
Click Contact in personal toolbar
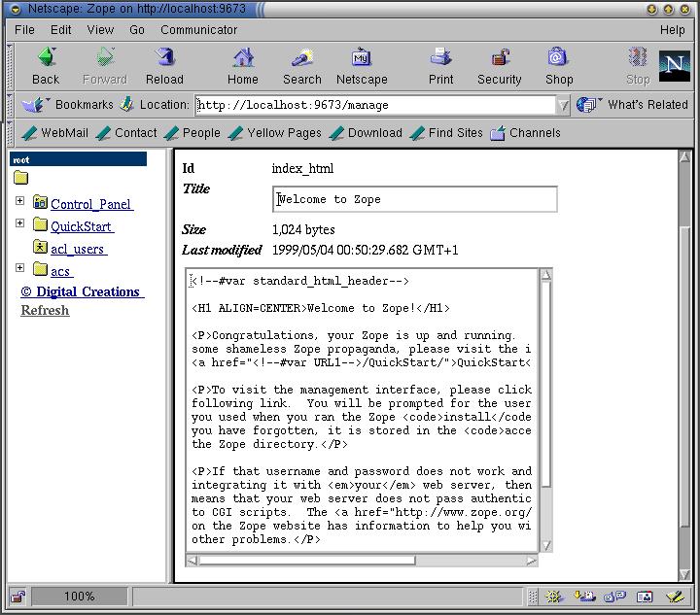126,133
